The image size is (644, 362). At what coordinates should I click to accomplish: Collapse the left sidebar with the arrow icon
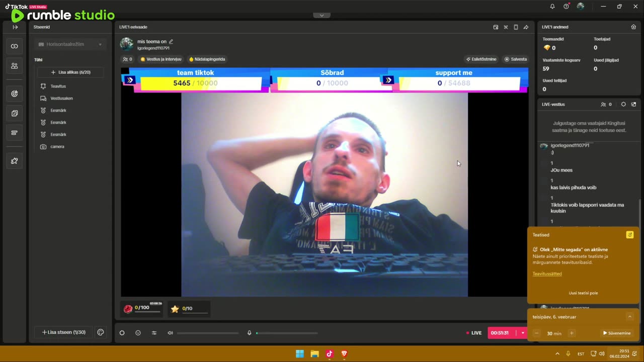click(x=15, y=27)
